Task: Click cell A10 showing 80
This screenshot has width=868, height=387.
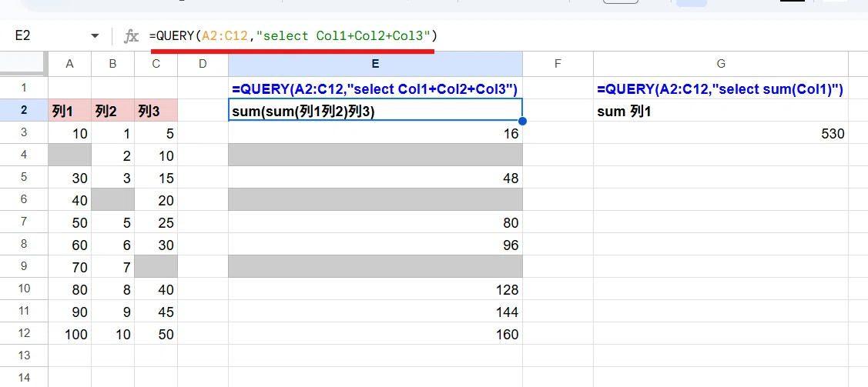Action: tap(70, 289)
